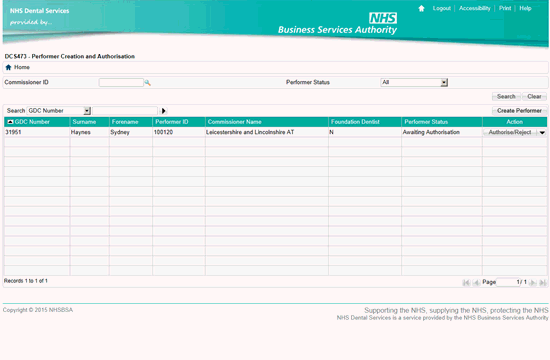Open the Accessibility link
The width and height of the screenshot is (550, 360).
tap(475, 8)
